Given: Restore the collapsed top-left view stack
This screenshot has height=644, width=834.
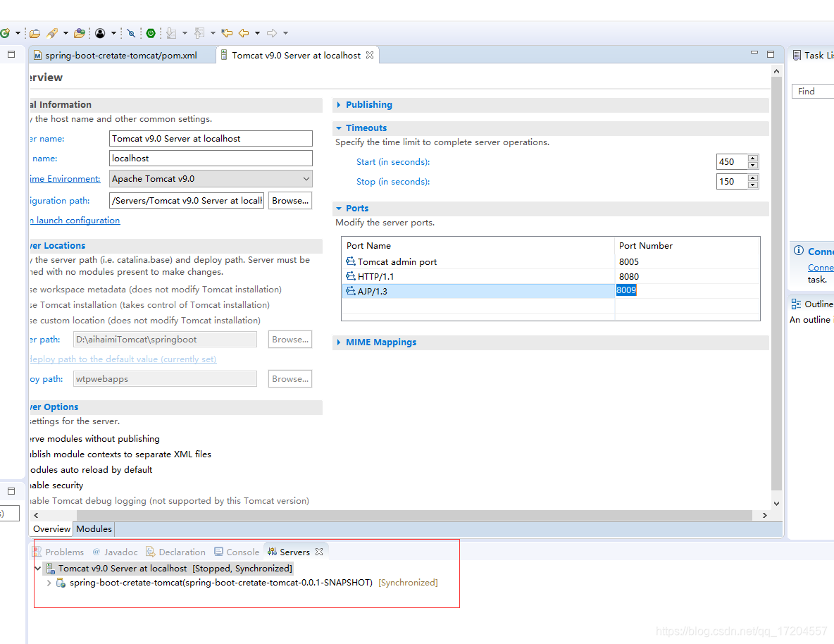Looking at the screenshot, I should [11, 54].
